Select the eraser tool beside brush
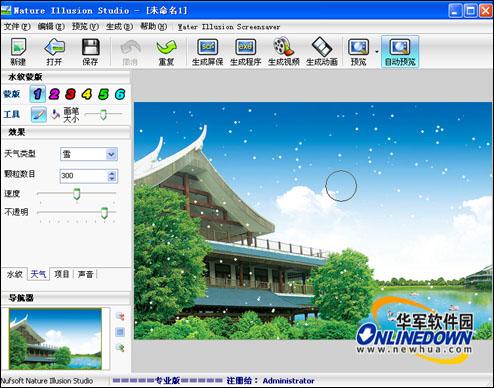This screenshot has height=388, width=494. pos(55,115)
